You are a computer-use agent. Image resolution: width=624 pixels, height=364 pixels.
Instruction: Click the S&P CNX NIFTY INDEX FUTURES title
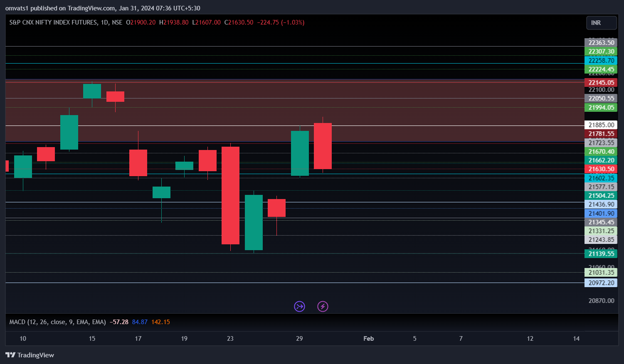[53, 22]
